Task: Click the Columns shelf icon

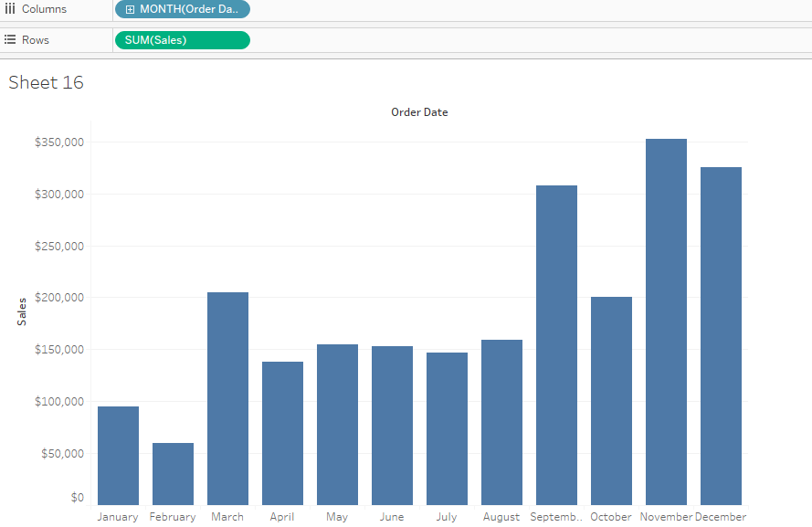Action: pyautogui.click(x=10, y=9)
